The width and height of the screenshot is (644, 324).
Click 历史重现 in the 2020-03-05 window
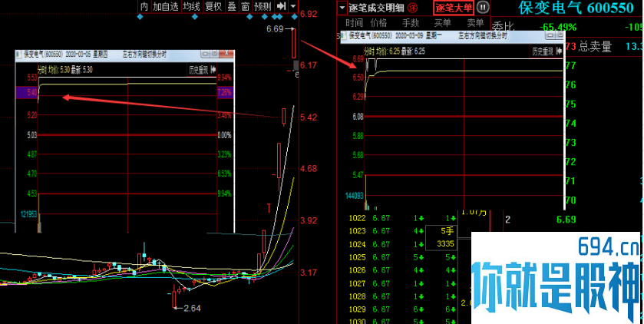[x=198, y=70]
